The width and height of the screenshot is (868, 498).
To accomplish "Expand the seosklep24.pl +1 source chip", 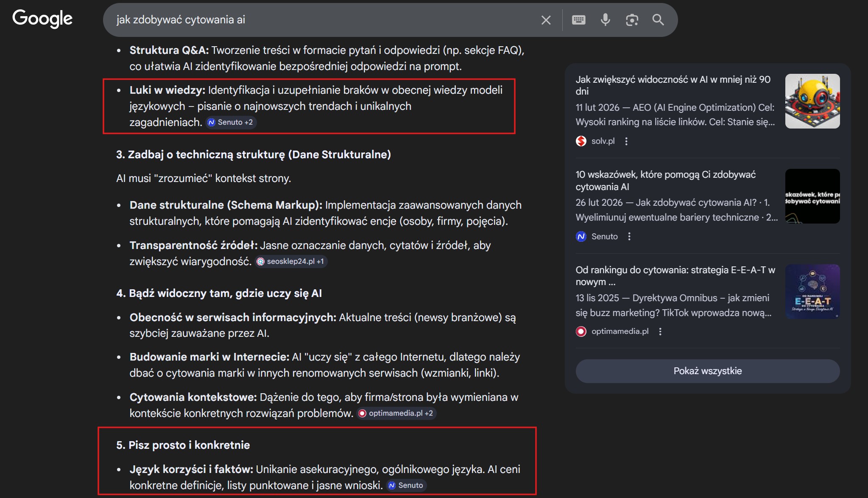I will [291, 261].
